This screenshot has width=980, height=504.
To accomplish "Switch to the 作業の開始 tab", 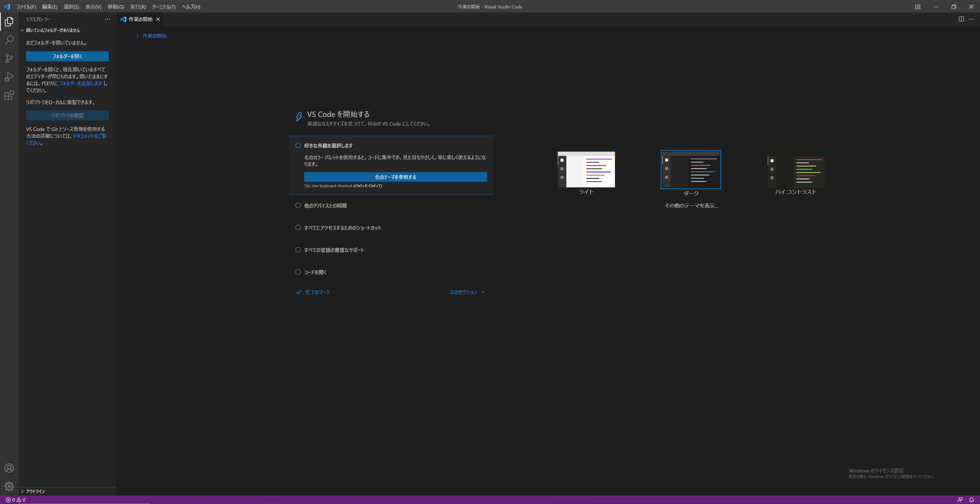I will tap(140, 19).
